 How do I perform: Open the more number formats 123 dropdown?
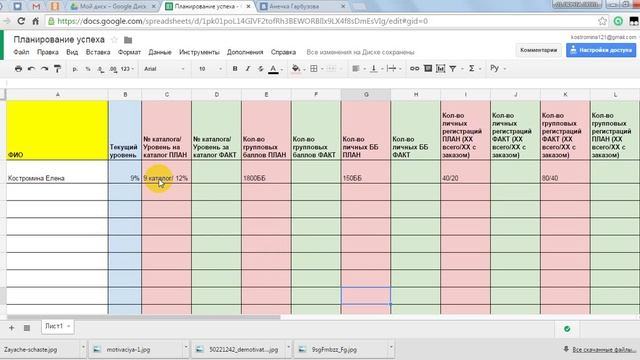pos(127,69)
